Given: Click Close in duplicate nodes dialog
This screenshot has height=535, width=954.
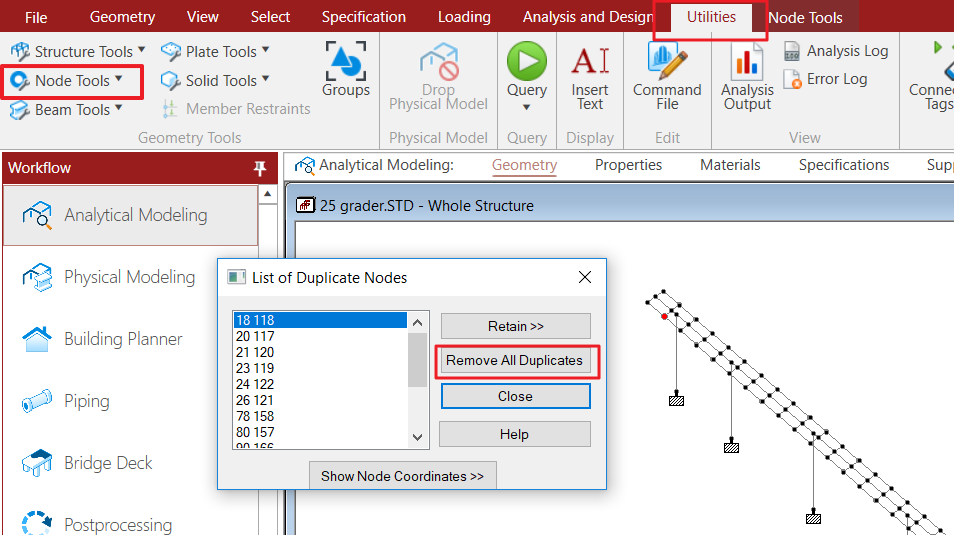Looking at the screenshot, I should tap(515, 396).
